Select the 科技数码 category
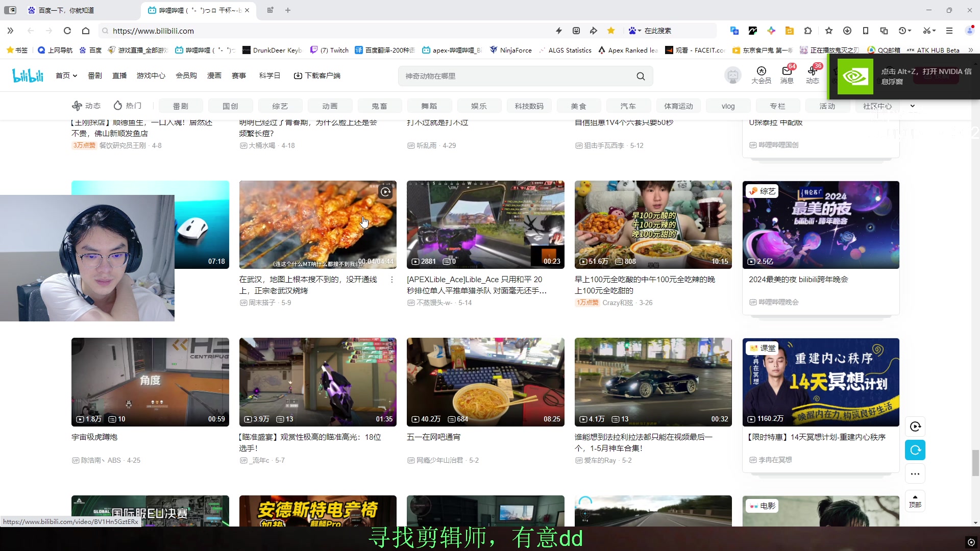Image resolution: width=980 pixels, height=551 pixels. click(x=529, y=106)
